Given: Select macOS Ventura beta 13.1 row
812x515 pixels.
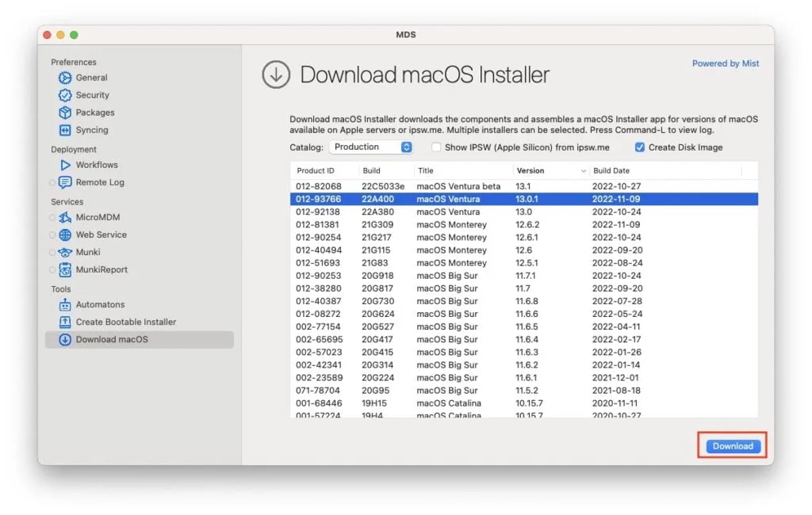Looking at the screenshot, I should tap(523, 186).
